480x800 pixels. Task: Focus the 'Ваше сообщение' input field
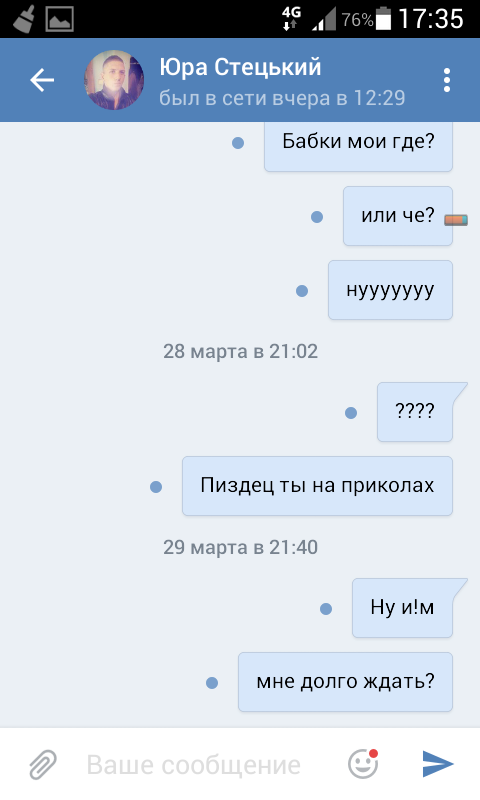[194, 765]
